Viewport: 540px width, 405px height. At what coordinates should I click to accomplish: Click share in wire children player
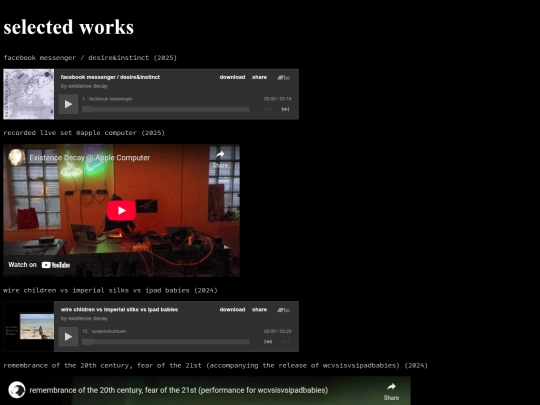pos(259,310)
